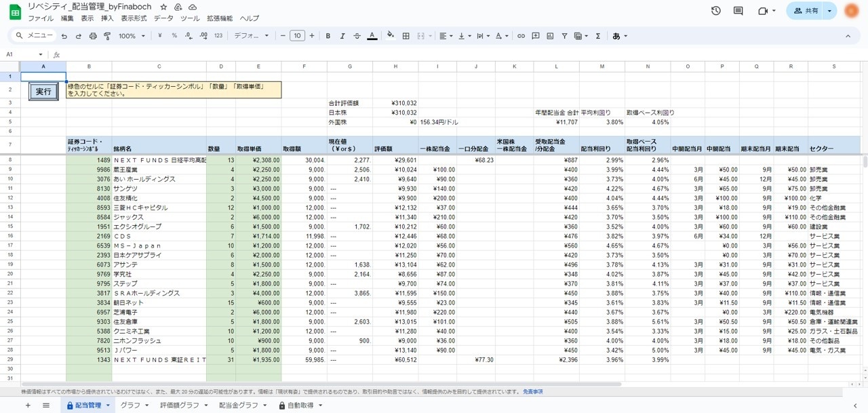Open the 自動取得 sheet tab
The width and height of the screenshot is (868, 413).
click(x=300, y=405)
